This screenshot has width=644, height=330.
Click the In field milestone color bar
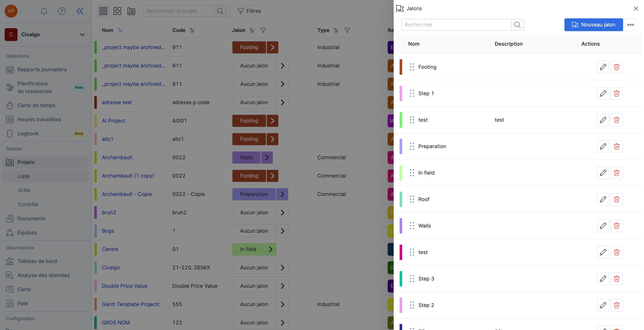[401, 173]
